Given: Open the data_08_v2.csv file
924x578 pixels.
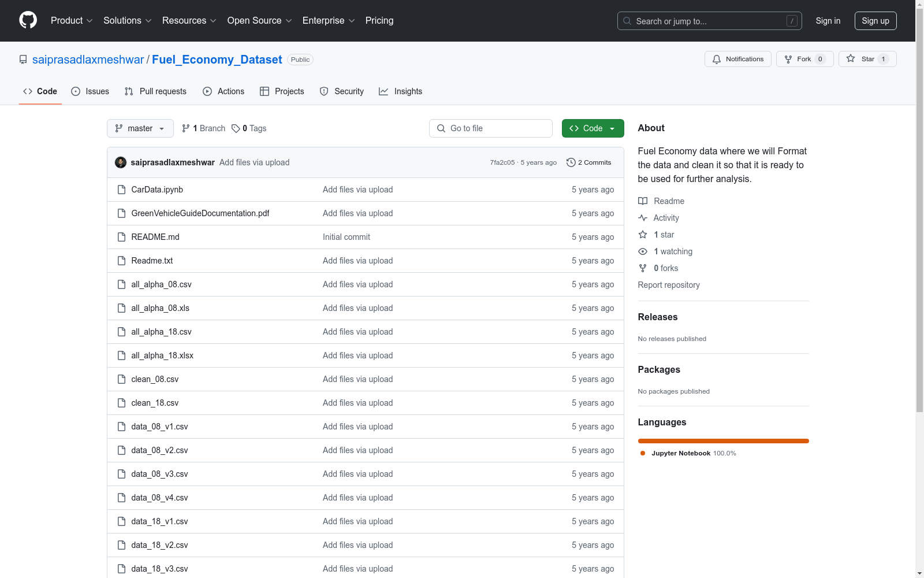Looking at the screenshot, I should point(159,450).
